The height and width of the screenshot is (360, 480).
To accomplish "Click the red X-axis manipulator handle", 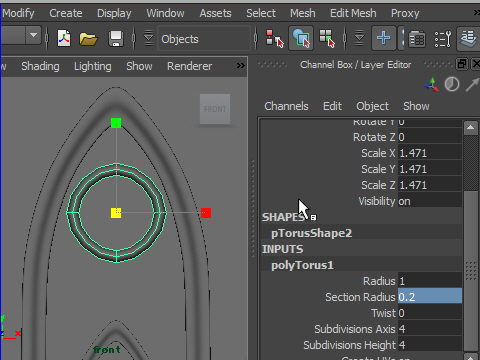I will coord(206,213).
